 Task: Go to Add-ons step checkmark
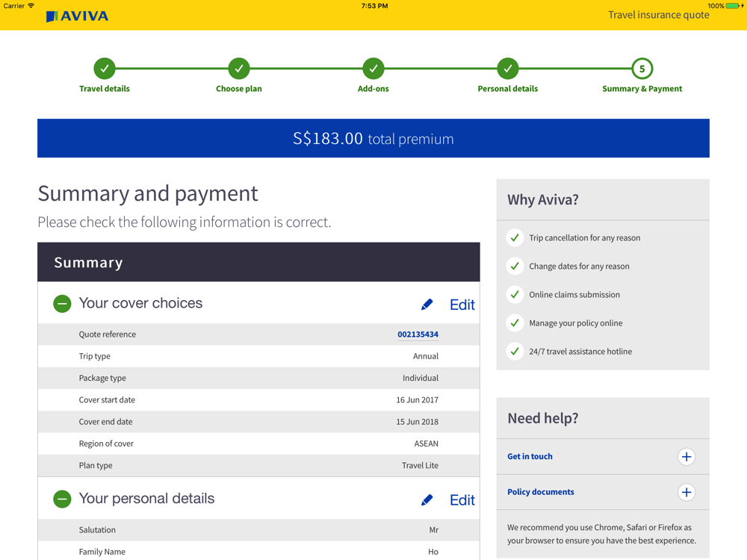[x=373, y=69]
